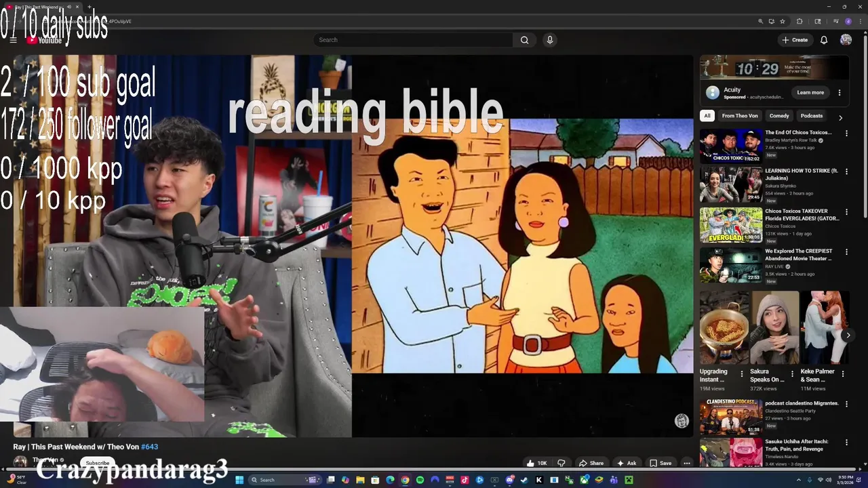Open Spotify from the taskbar
868x488 pixels.
[420, 480]
